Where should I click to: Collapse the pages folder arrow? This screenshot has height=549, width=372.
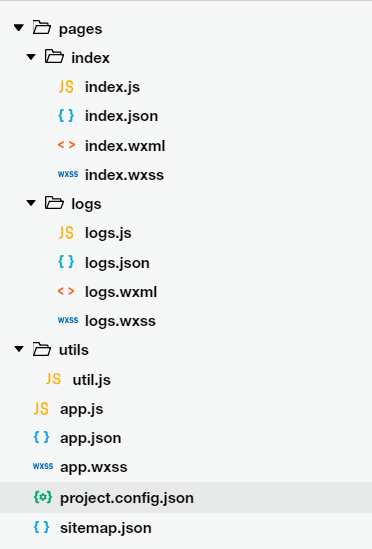pos(19,28)
